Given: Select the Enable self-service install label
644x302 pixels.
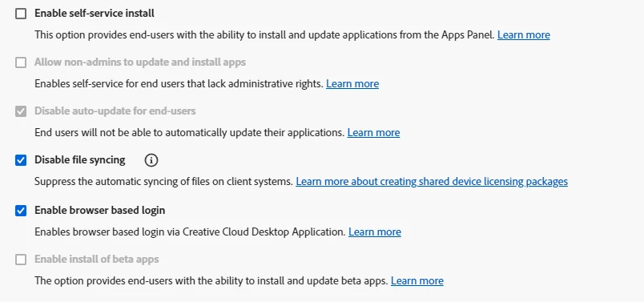Looking at the screenshot, I should pos(95,14).
